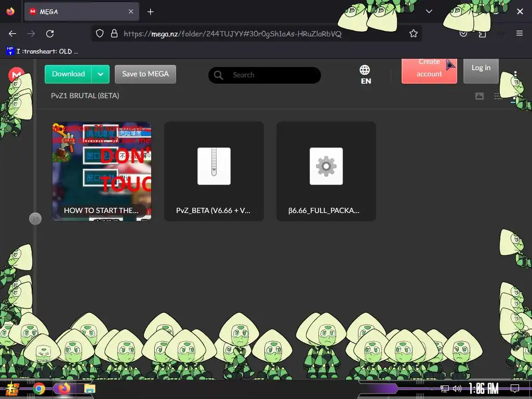Click the Firefox logo at the tab bar start

10,11
